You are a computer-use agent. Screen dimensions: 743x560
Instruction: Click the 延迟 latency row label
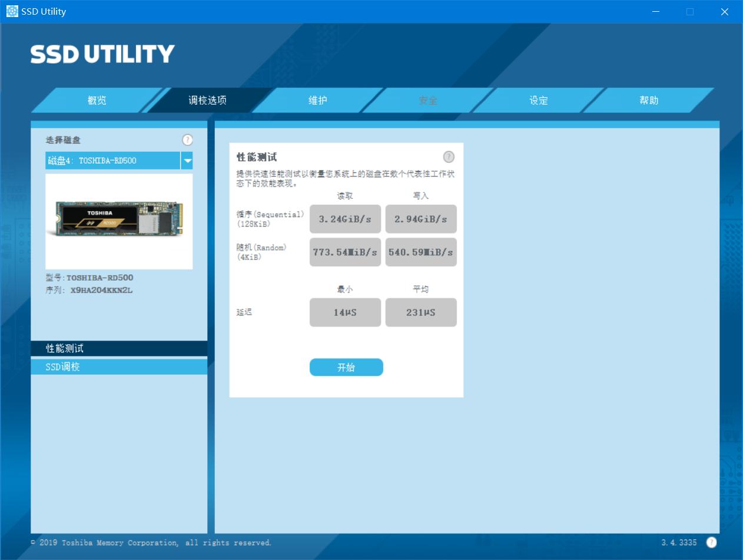pos(244,312)
